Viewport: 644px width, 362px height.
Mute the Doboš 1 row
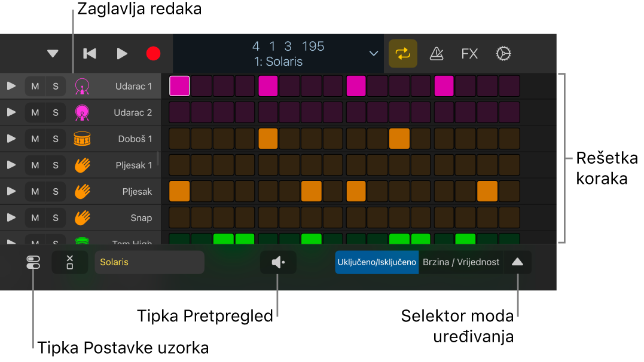(35, 139)
